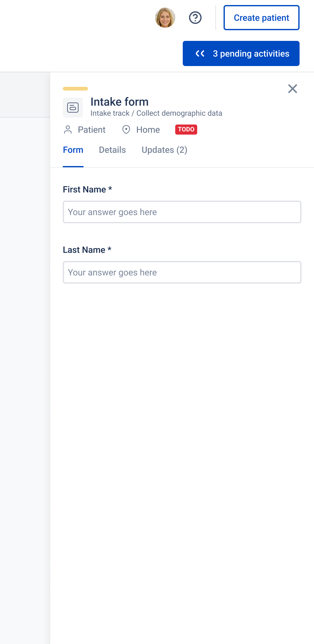This screenshot has width=314, height=644.
Task: Click the form icon beside Intake form
Action: pyautogui.click(x=73, y=108)
